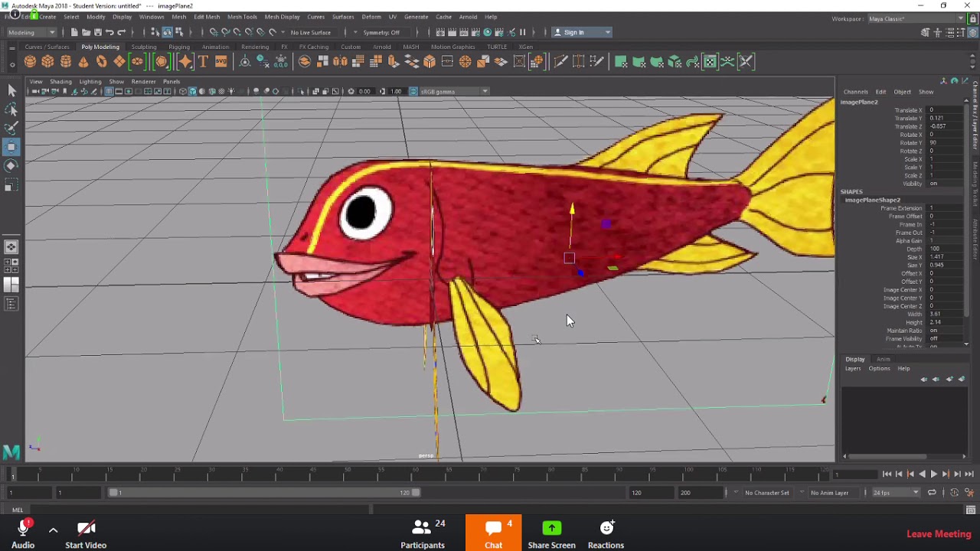Screen dimensions: 980x551
Task: Open Zoom Participants panel
Action: pos(423,533)
